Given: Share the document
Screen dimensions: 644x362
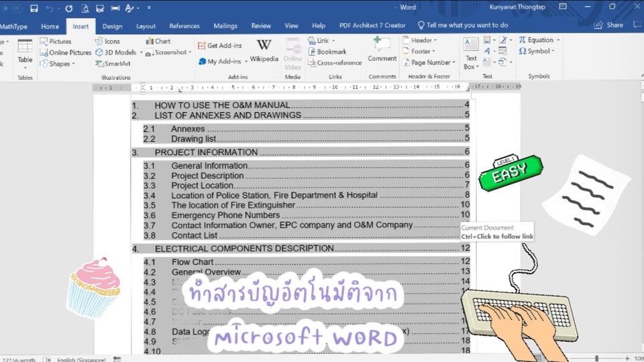Looking at the screenshot, I should (x=608, y=25).
